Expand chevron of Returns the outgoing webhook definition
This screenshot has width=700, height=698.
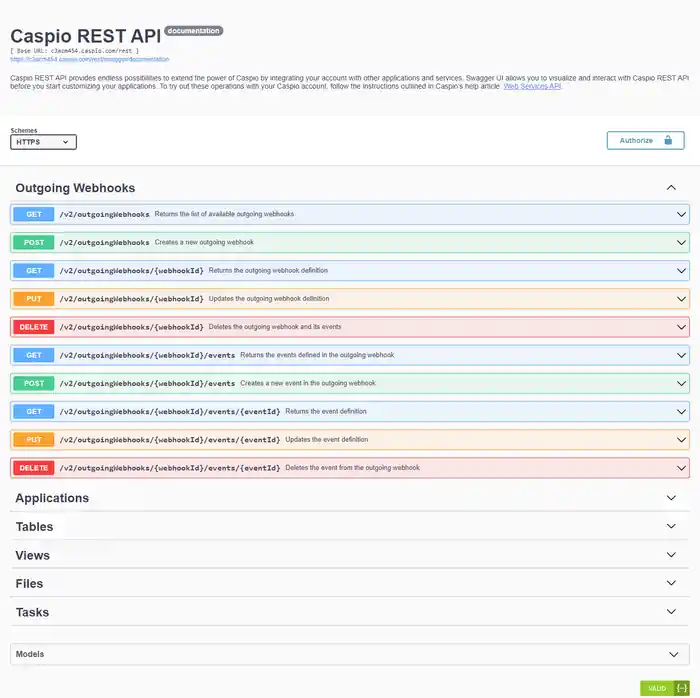tap(681, 270)
